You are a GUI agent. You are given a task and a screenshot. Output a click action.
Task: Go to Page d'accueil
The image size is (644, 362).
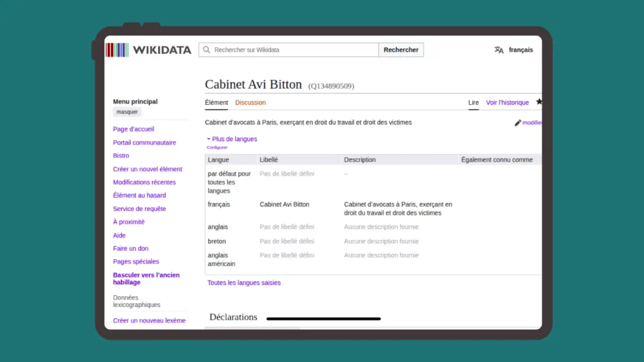134,129
